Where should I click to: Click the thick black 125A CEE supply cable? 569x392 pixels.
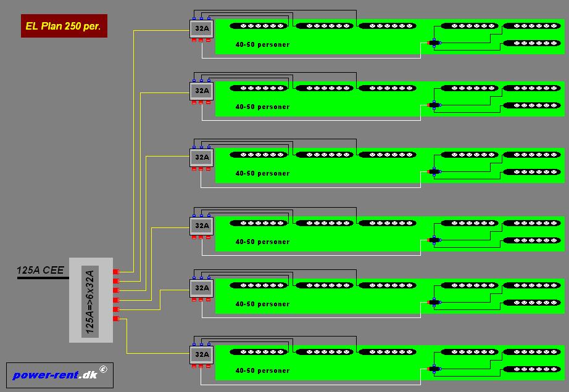43,278
